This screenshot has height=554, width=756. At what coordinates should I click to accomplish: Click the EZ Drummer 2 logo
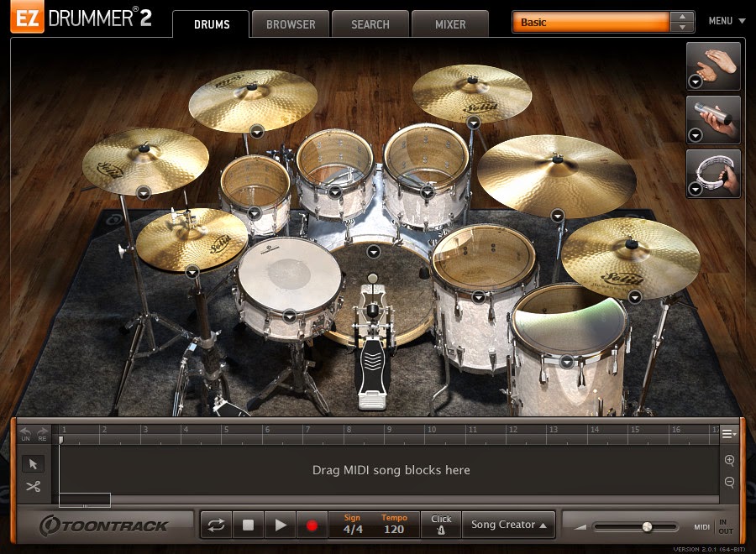(x=82, y=18)
